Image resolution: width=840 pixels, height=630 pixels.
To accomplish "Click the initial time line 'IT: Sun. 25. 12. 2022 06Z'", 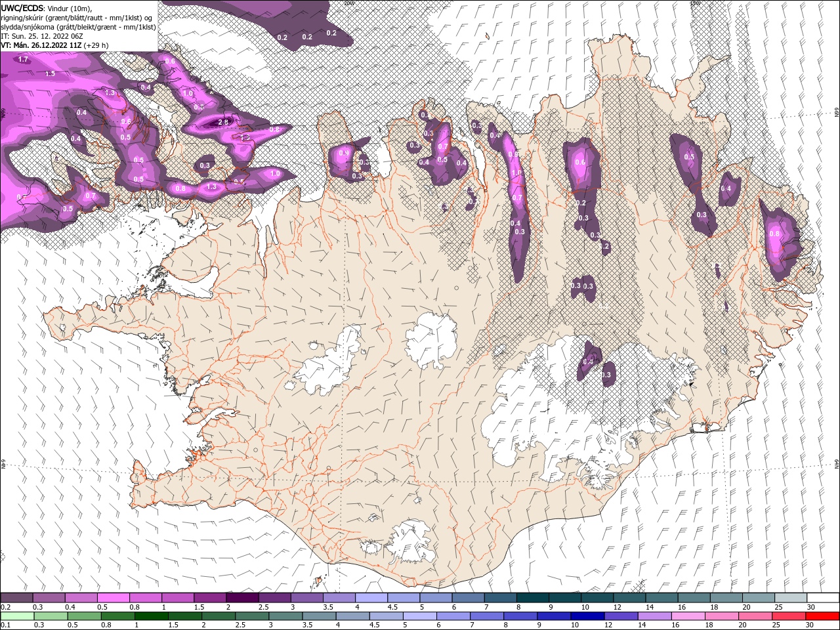I will [41, 36].
